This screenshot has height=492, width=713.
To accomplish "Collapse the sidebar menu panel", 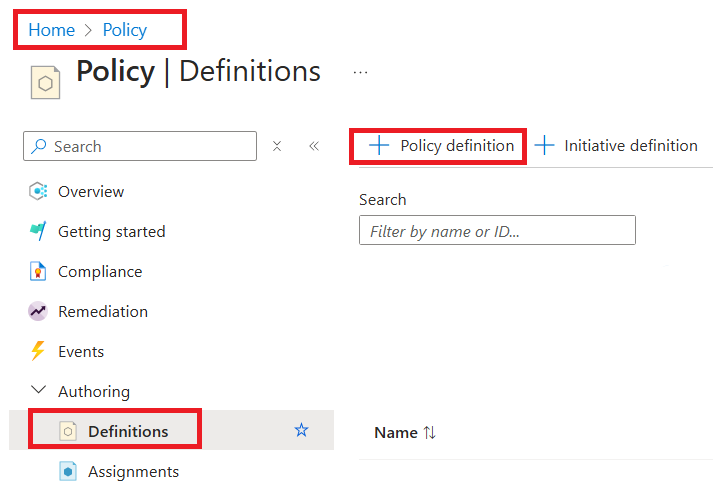I will pos(313,146).
